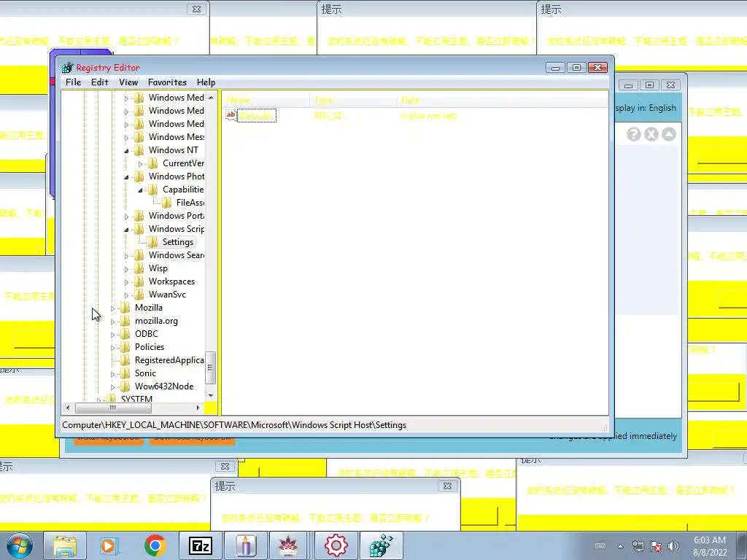747x560 pixels.
Task: Click the (Default) string value icon
Action: (x=231, y=115)
